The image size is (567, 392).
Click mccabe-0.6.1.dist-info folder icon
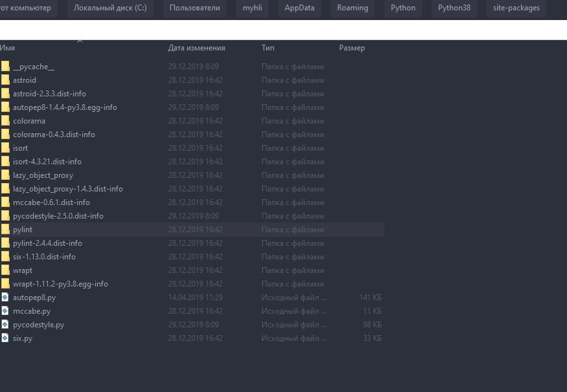click(5, 202)
